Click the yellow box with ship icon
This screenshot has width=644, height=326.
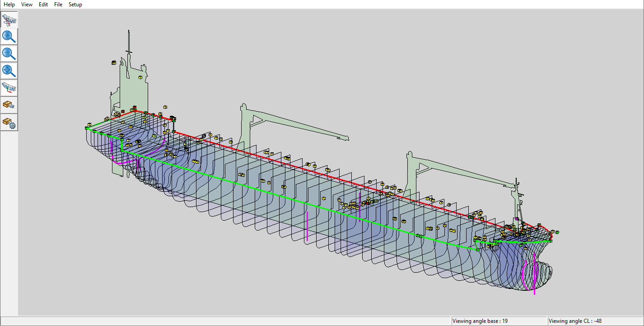(9, 105)
